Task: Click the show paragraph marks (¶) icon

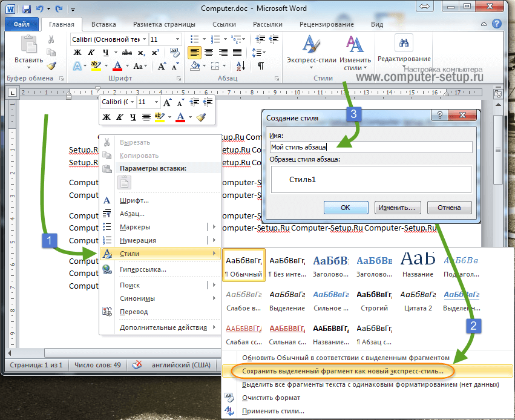Action: [260, 66]
